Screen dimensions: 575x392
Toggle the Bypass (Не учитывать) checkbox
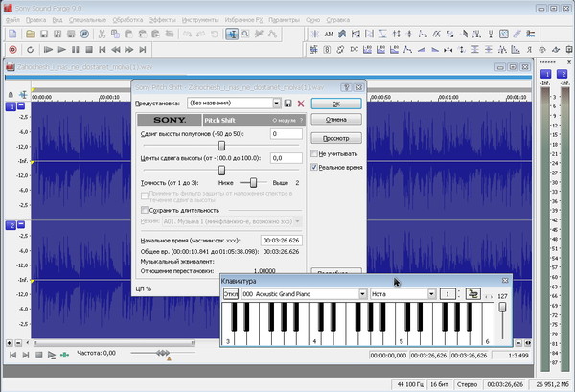click(x=314, y=153)
